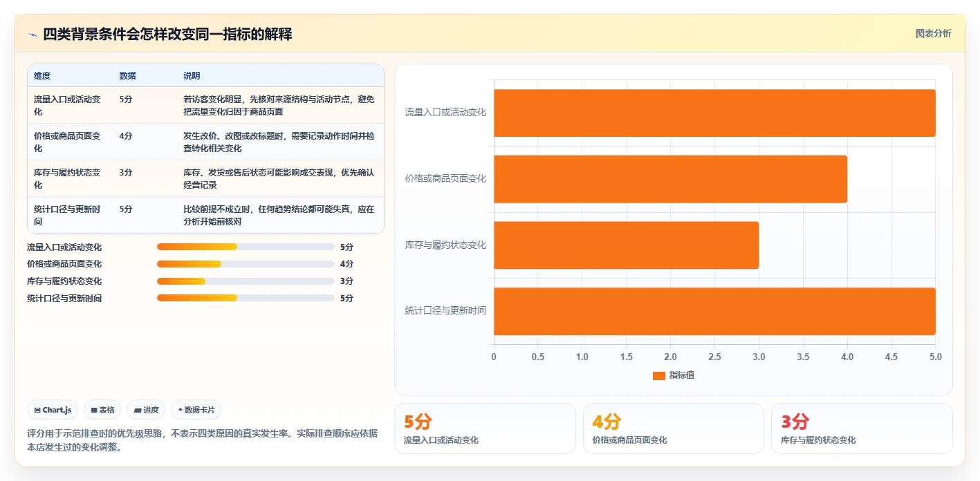Click the description starting 库存、发货或售后
This screenshot has width=980, height=481.
pyautogui.click(x=279, y=178)
